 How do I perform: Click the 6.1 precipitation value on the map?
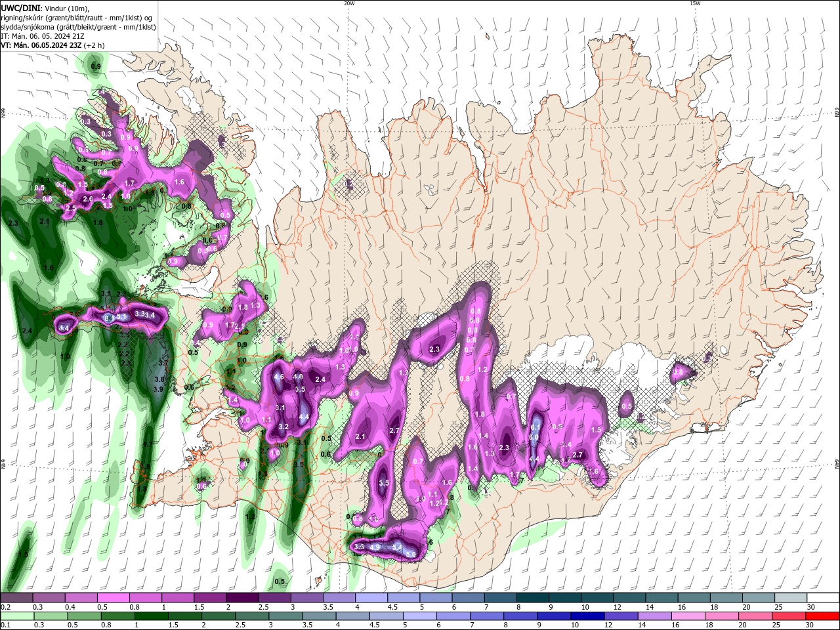click(535, 427)
